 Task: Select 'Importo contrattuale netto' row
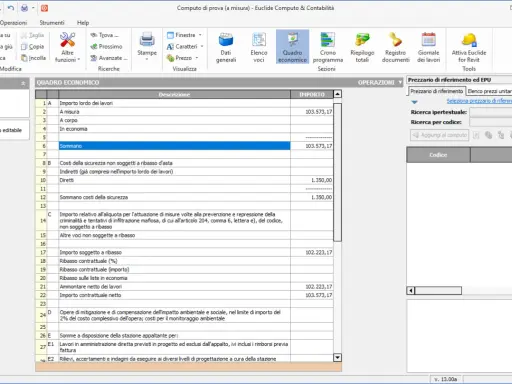coord(184,295)
